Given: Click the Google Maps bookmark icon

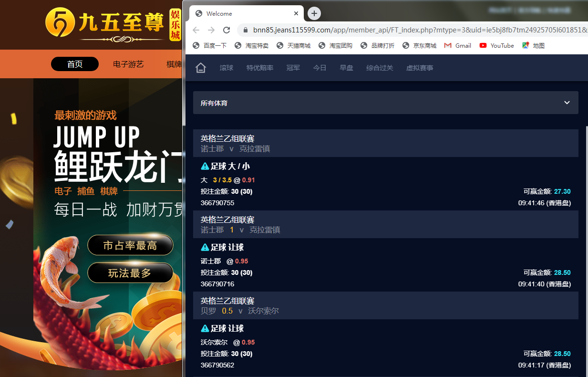Looking at the screenshot, I should pos(526,46).
